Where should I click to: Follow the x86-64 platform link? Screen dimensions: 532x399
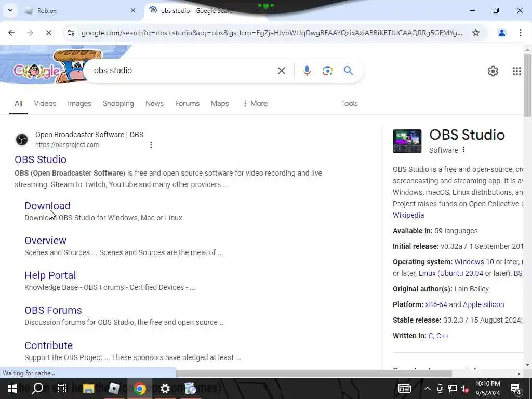pyautogui.click(x=436, y=304)
